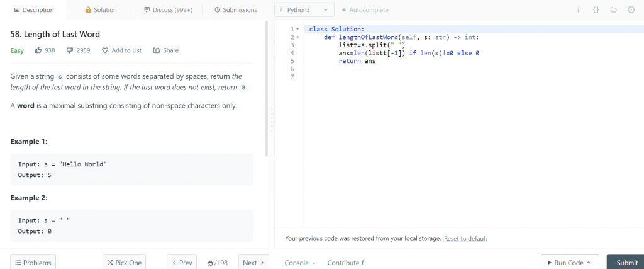This screenshot has height=269, width=644.
Task: Toggle the Autocomplete option
Action: point(365,10)
